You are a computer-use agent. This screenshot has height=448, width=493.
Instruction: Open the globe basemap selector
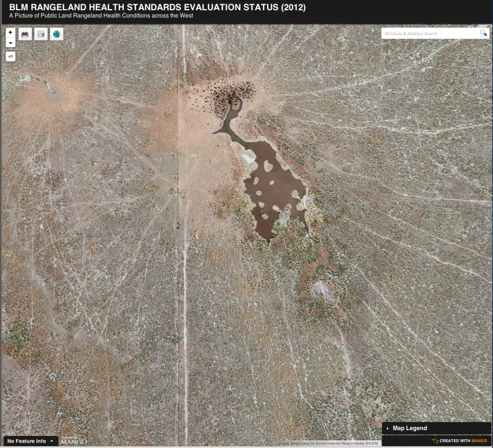(x=56, y=34)
